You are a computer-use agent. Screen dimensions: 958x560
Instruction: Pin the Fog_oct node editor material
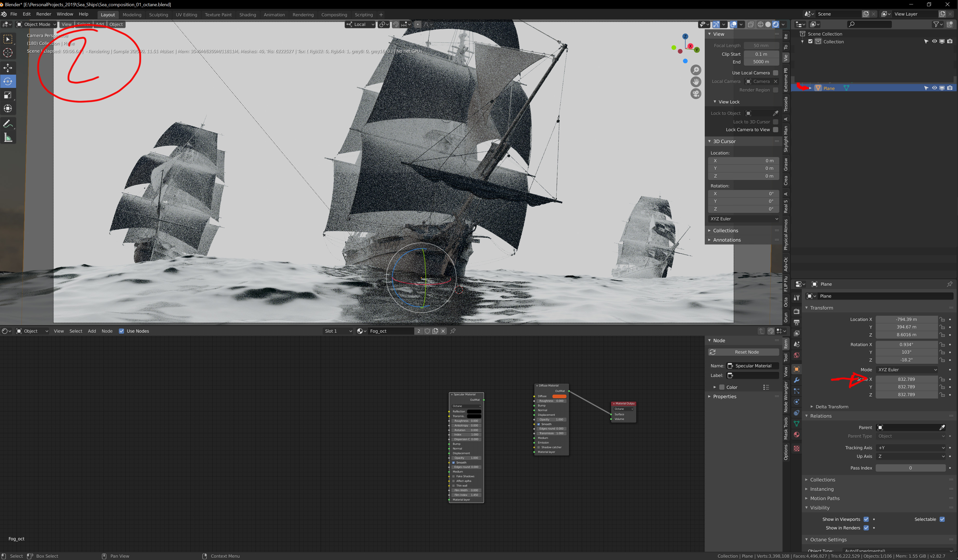(453, 331)
